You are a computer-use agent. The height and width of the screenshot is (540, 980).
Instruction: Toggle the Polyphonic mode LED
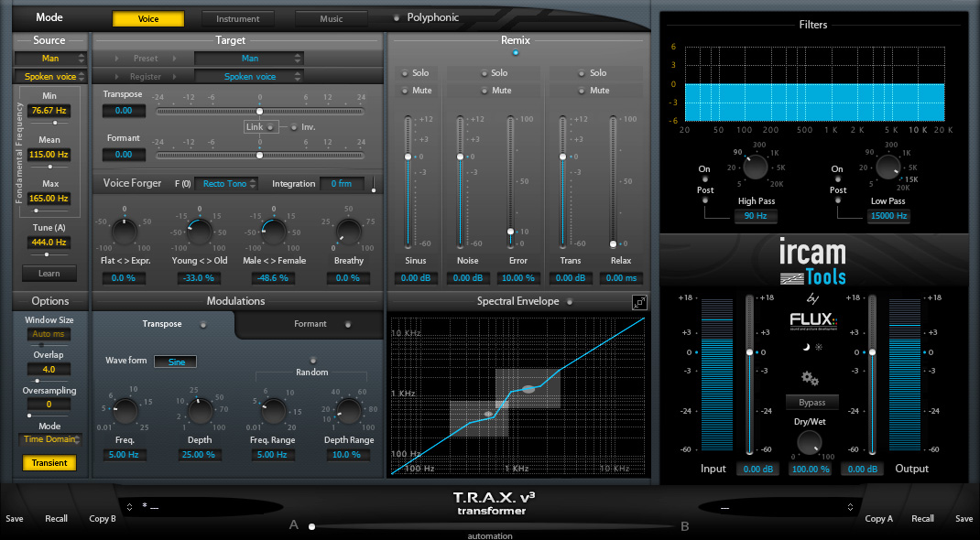click(x=397, y=18)
